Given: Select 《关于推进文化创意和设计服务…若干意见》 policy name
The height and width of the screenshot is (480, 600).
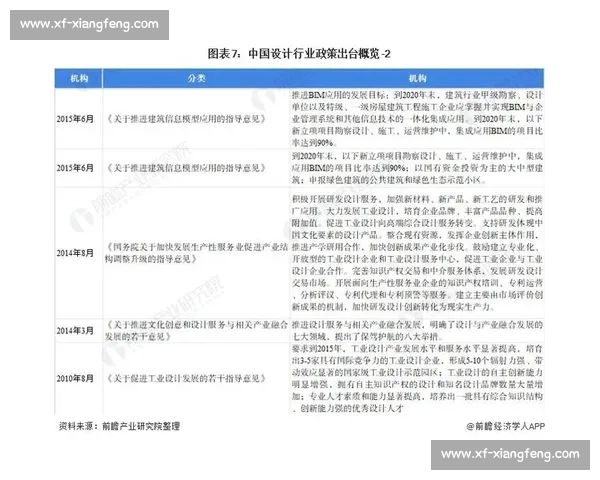Looking at the screenshot, I should point(196,331).
